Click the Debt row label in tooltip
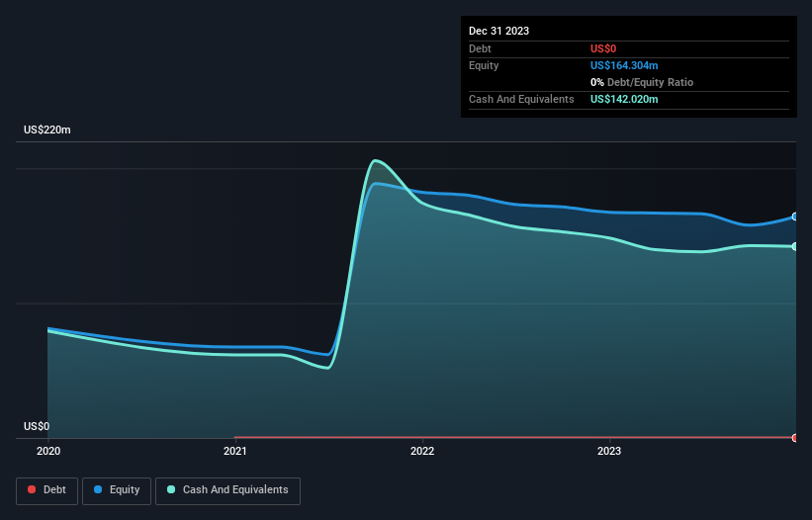 pos(480,48)
